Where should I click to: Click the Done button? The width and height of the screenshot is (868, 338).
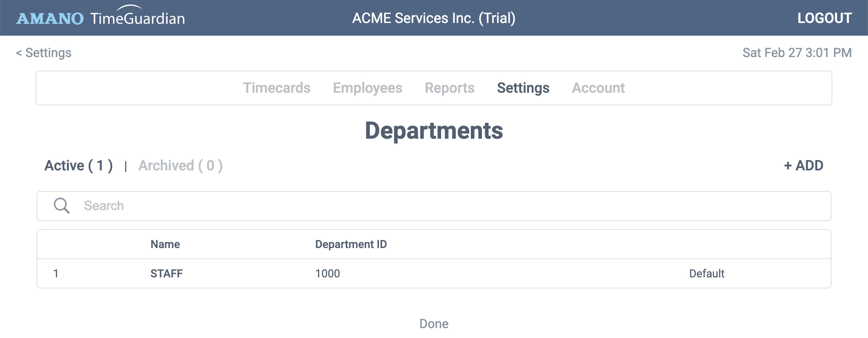point(434,324)
